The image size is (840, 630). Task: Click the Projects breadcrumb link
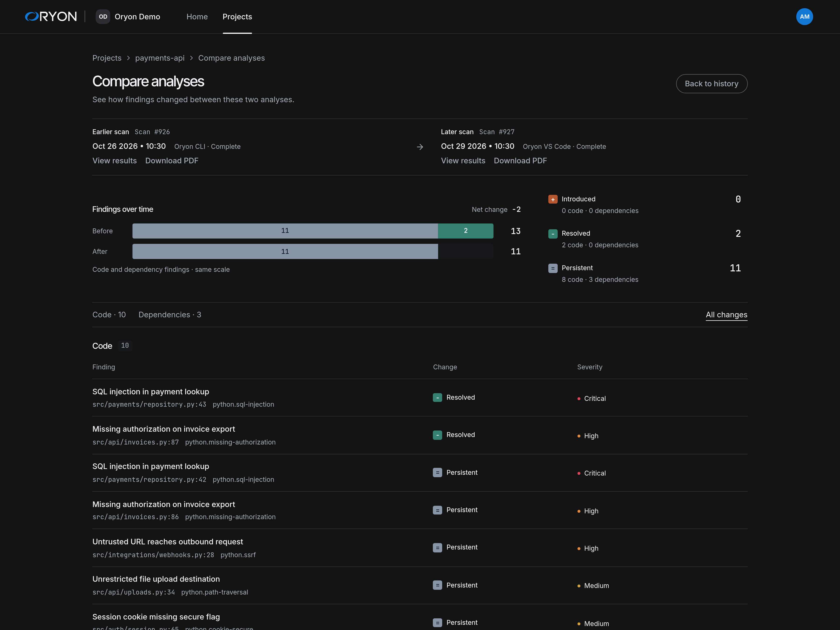tap(107, 58)
